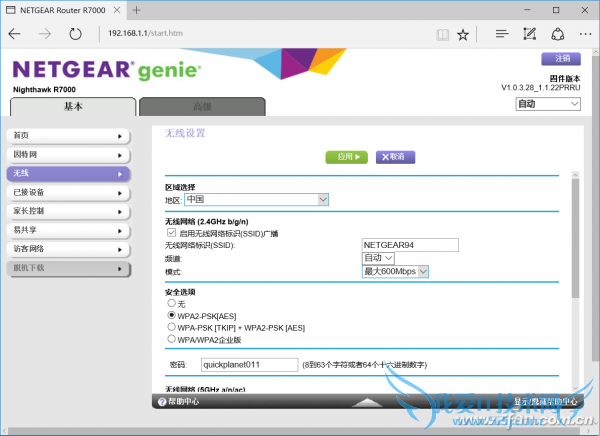Viewport: 600px width, 436px height.
Task: Click the NETGEAR genie logo
Action: 107,70
